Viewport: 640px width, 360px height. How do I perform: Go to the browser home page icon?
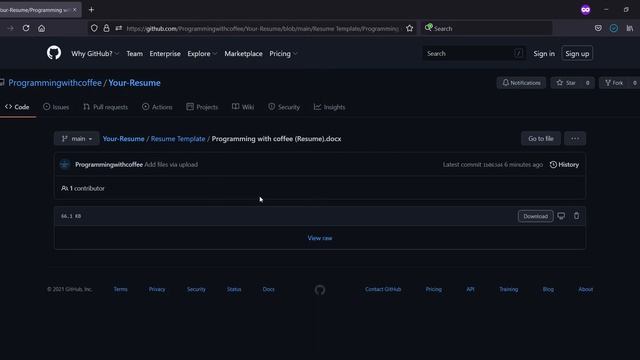42,28
